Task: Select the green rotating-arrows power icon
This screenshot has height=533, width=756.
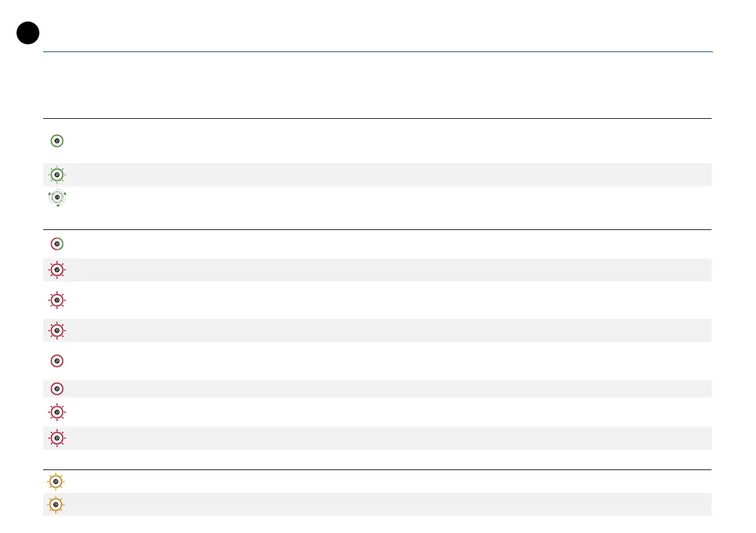Action: tap(57, 198)
